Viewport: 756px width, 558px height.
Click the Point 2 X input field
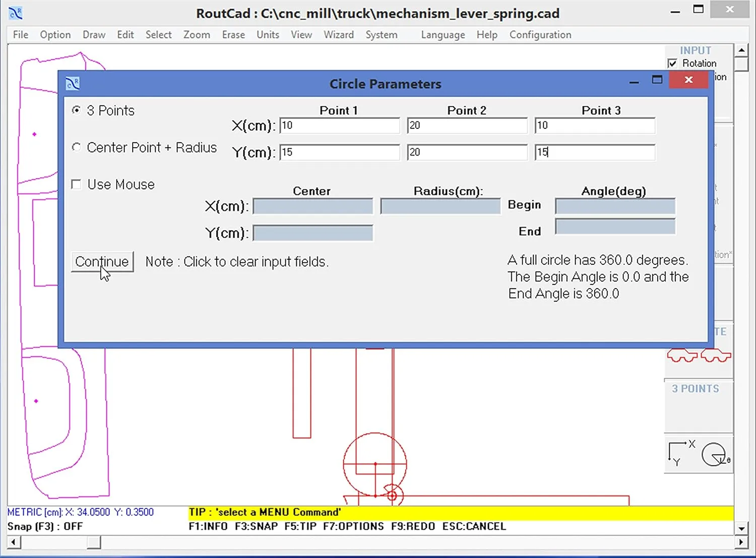(x=467, y=125)
